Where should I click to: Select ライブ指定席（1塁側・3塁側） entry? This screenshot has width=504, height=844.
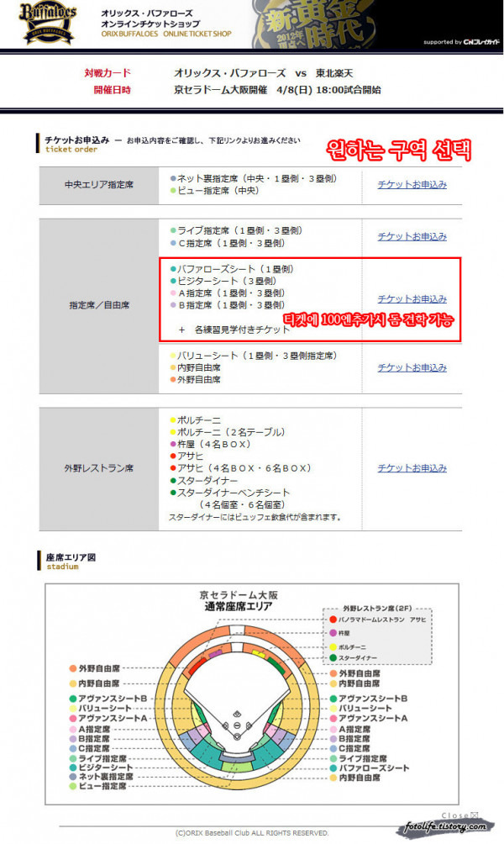236,230
